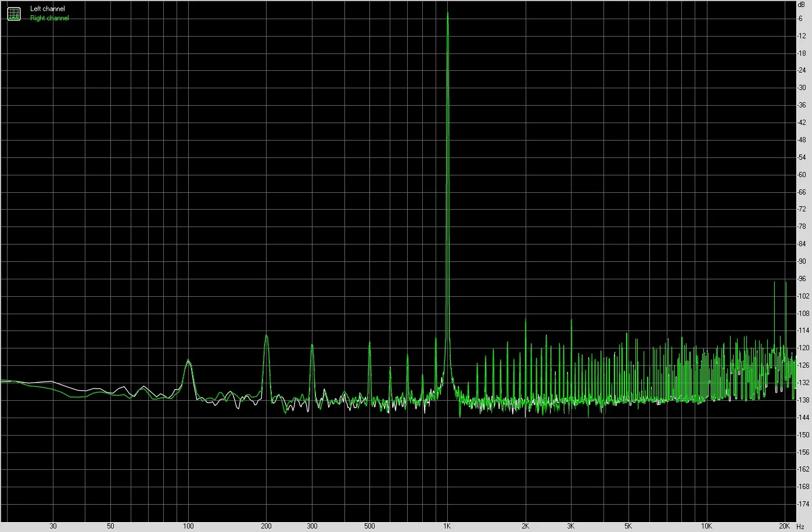Click the "100" frequency axis label
This screenshot has height=532, width=812.
(x=188, y=526)
